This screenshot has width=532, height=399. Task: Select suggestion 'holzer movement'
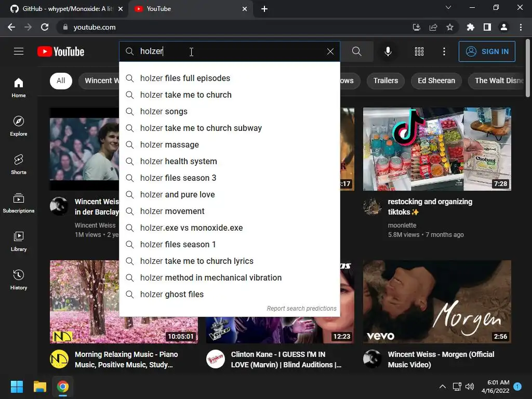(x=229, y=211)
